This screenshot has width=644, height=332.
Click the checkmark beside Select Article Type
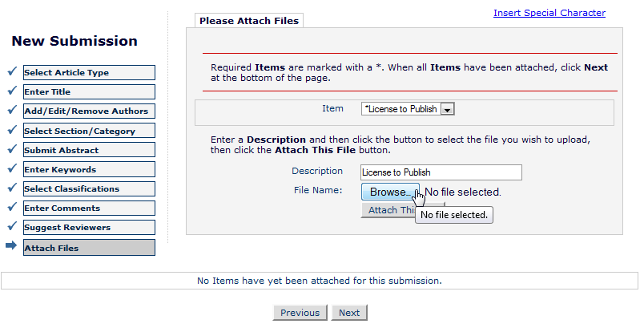(x=12, y=71)
